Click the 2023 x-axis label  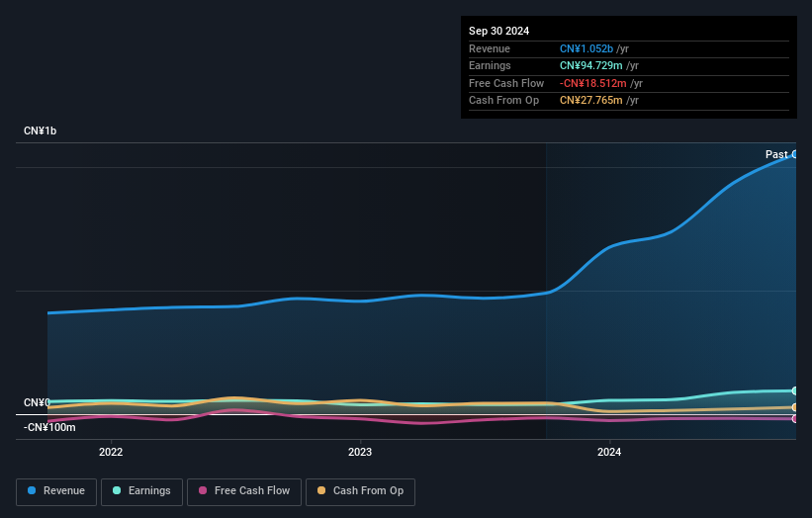[360, 452]
